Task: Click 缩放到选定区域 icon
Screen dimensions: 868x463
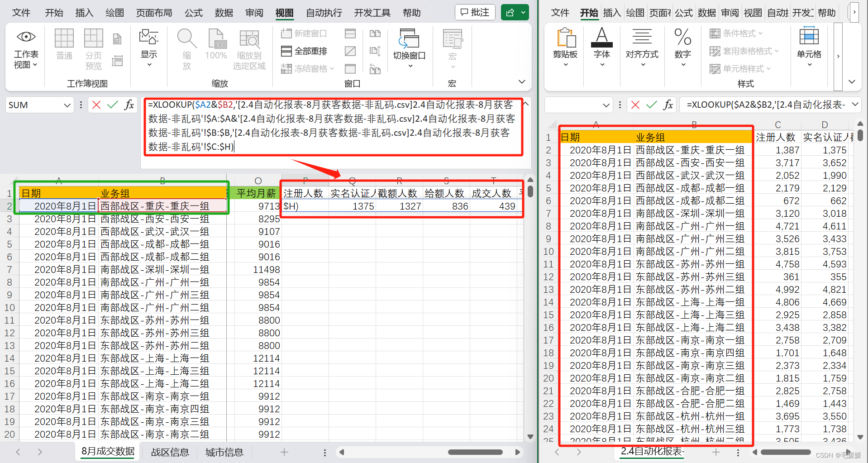Action: click(249, 50)
